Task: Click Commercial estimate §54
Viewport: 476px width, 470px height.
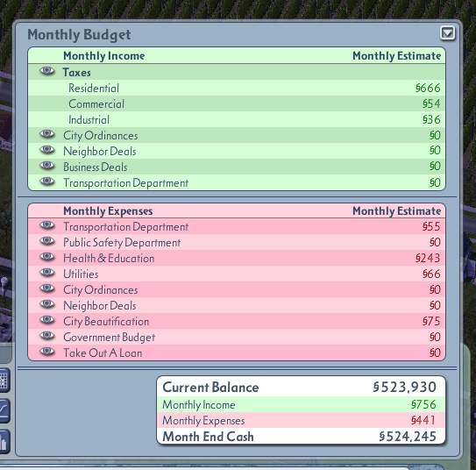Action: [431, 103]
